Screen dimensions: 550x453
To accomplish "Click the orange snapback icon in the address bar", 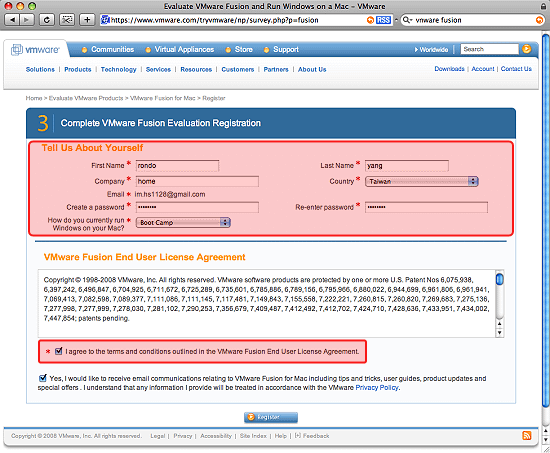I will (x=370, y=20).
